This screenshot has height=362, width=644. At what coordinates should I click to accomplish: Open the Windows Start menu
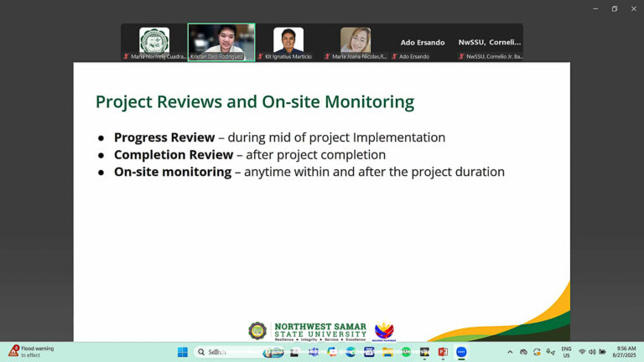tap(183, 352)
